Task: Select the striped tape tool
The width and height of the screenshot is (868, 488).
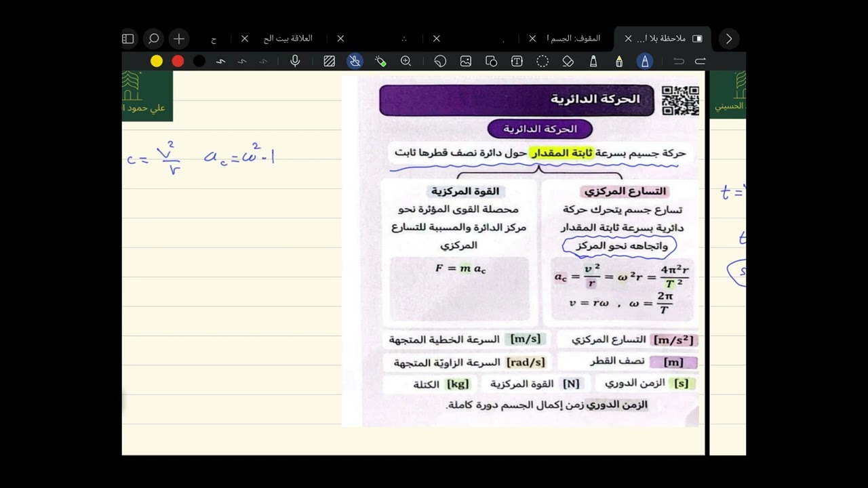Action: click(330, 61)
